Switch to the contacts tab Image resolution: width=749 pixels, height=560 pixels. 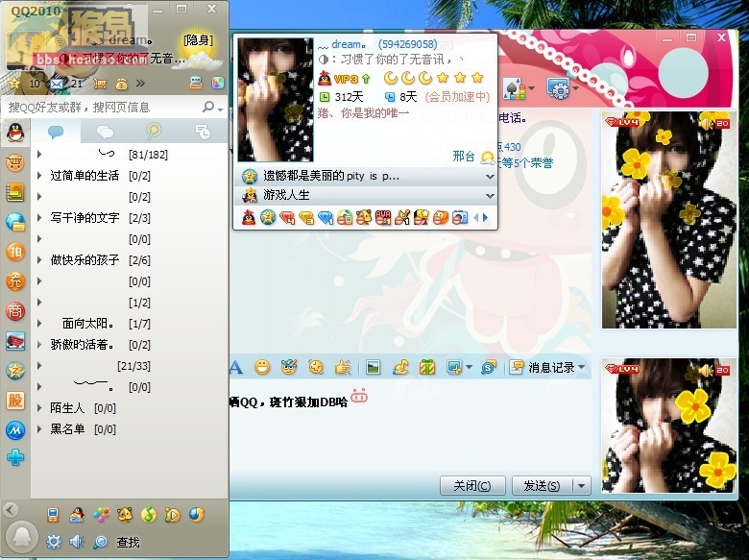tap(56, 132)
